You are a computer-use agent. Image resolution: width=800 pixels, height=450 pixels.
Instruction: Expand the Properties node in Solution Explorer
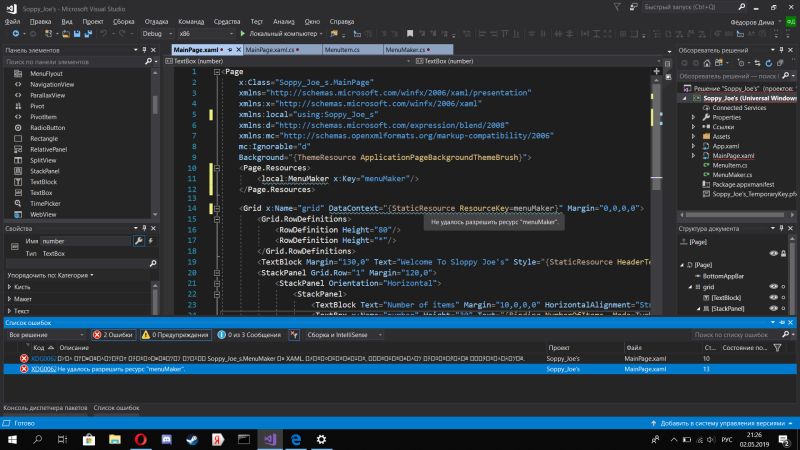click(693, 117)
